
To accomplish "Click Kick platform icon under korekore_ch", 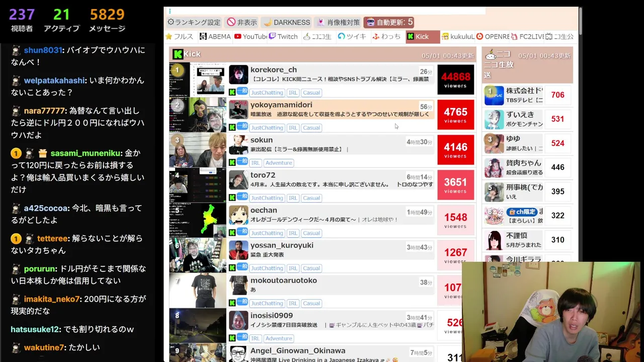I will tap(232, 93).
